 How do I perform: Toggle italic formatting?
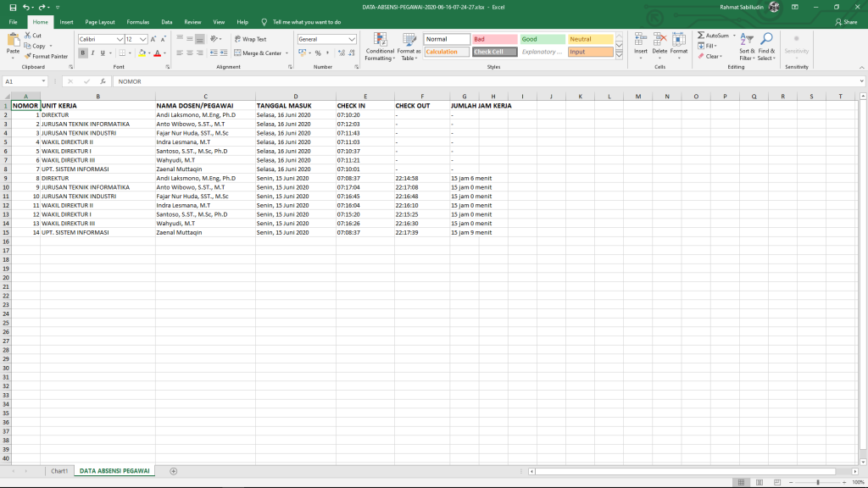click(x=92, y=53)
